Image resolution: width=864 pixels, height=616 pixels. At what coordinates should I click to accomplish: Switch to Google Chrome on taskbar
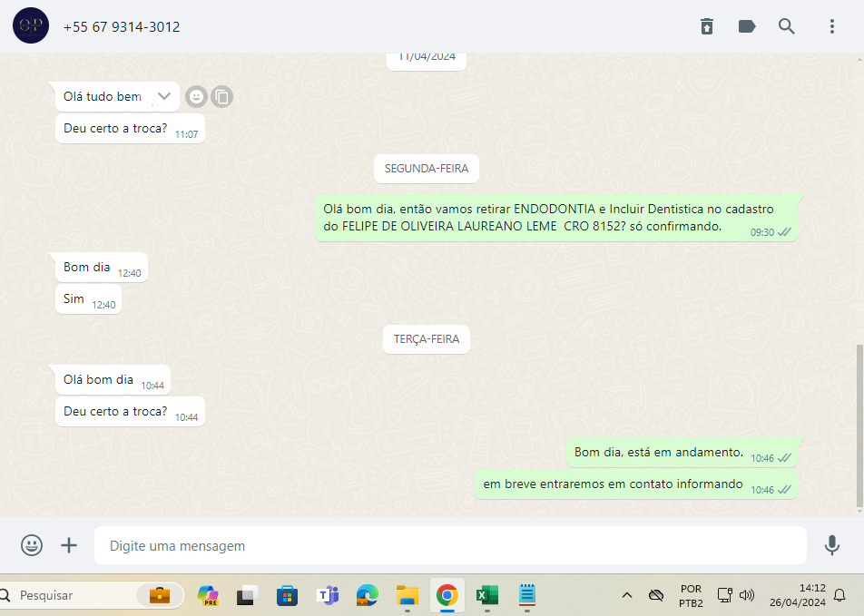(447, 596)
